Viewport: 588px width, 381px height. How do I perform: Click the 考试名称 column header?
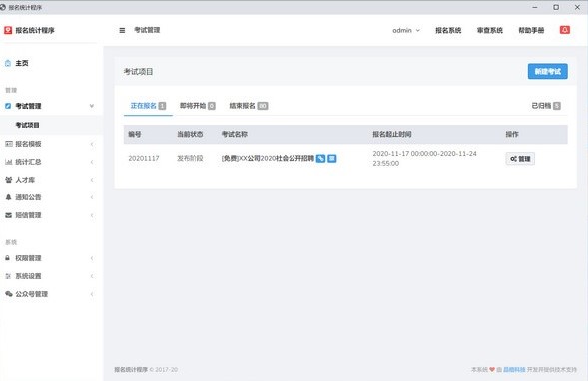(x=235, y=134)
